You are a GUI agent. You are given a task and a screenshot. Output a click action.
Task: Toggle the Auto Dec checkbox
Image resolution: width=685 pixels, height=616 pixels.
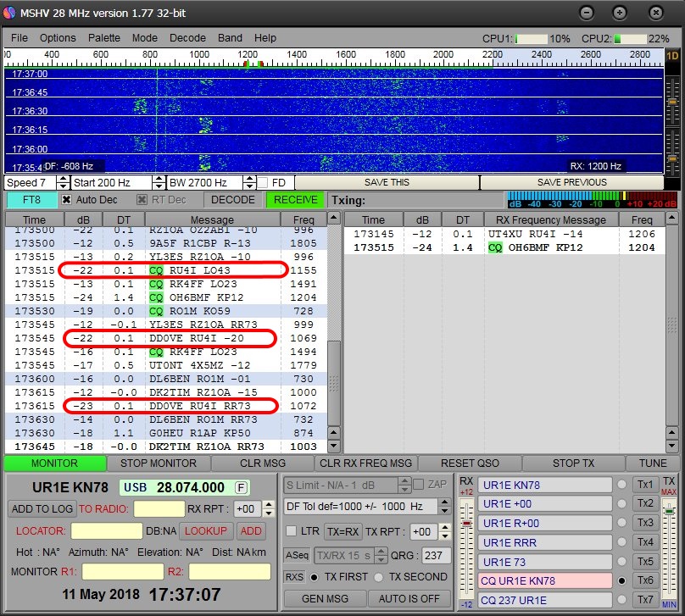coord(67,200)
